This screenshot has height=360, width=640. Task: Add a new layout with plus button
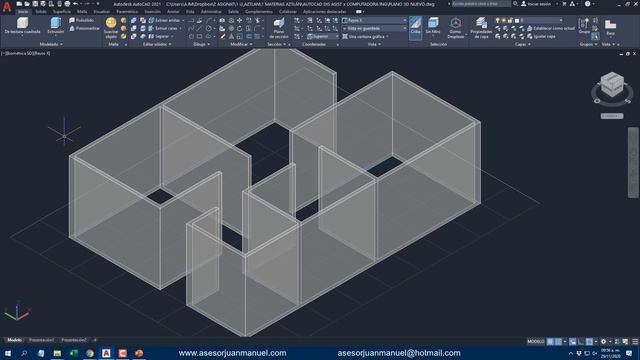click(95, 340)
